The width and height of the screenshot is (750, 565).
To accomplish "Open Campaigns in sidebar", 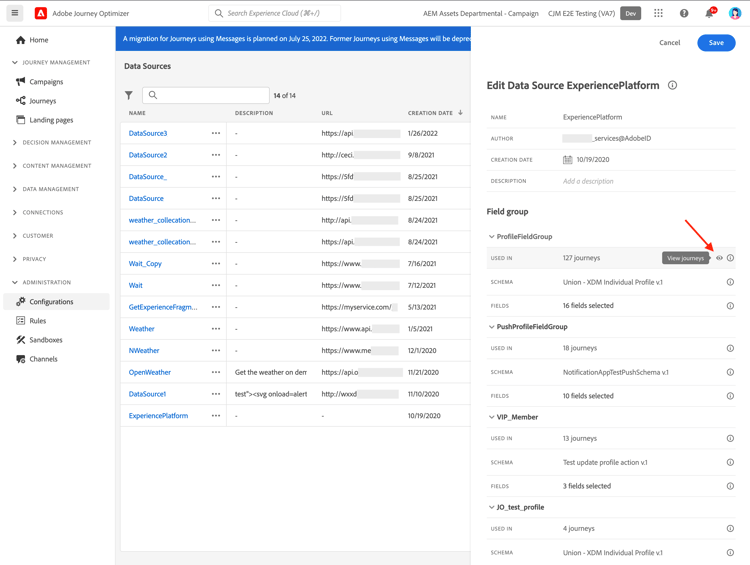I will point(39,82).
